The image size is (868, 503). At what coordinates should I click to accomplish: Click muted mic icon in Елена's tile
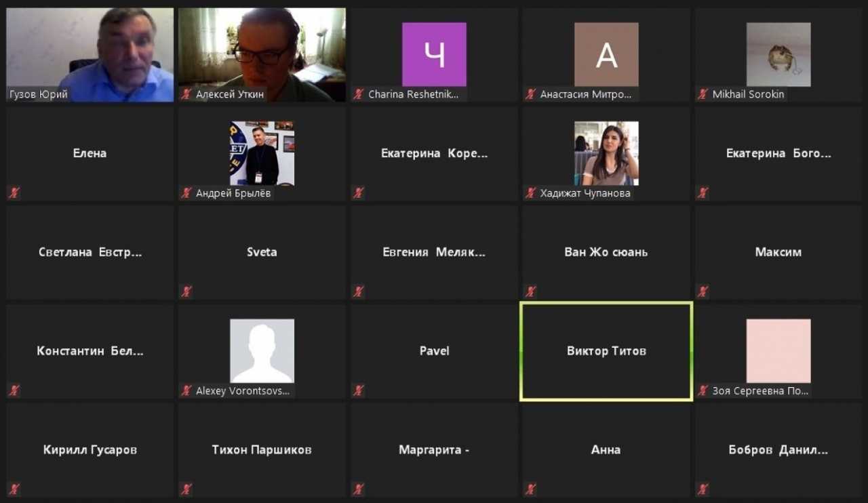click(x=14, y=193)
